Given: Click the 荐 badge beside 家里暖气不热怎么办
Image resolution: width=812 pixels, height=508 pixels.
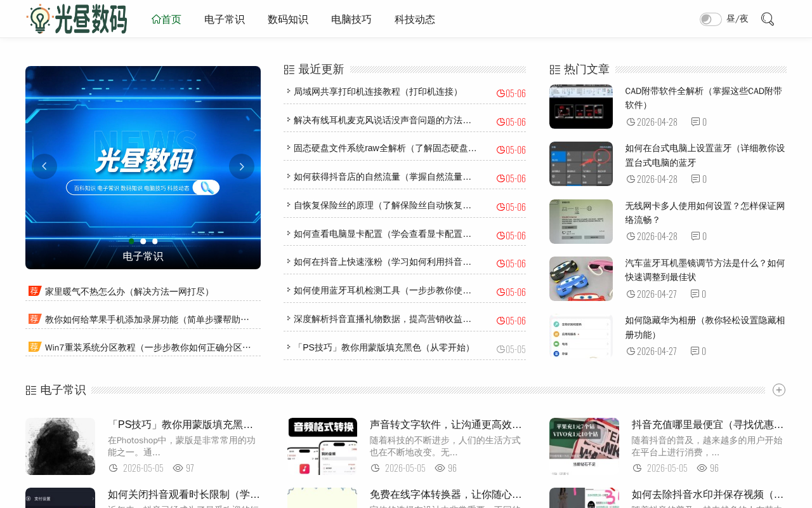Looking at the screenshot, I should coord(35,291).
